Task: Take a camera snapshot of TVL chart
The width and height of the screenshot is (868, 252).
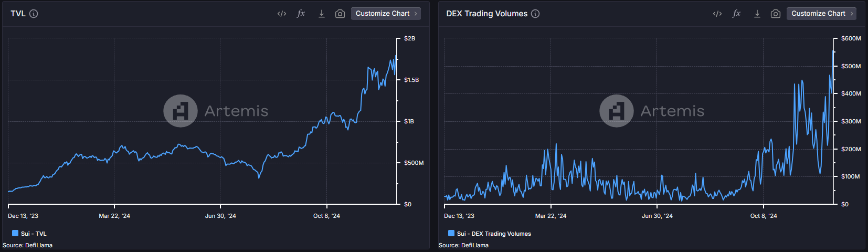Action: (340, 14)
